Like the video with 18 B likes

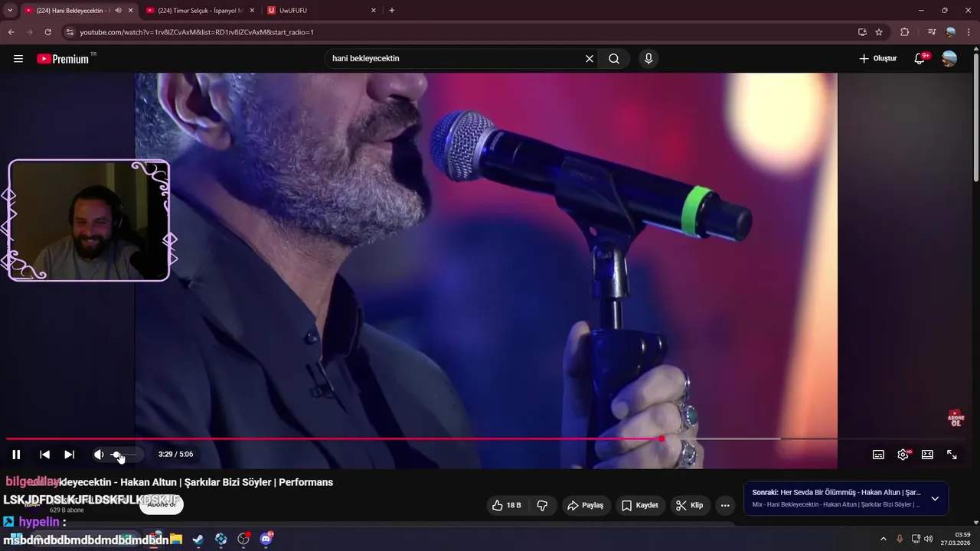coord(506,505)
